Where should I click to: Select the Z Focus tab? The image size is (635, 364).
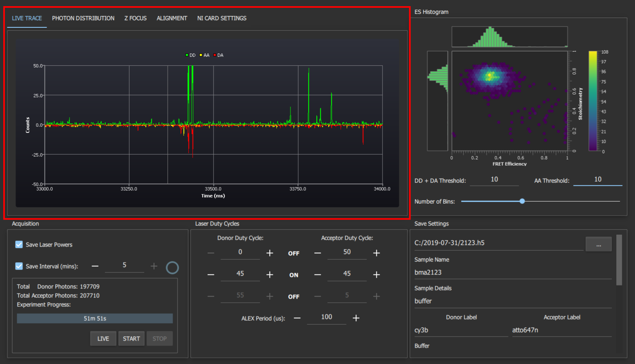pos(135,18)
